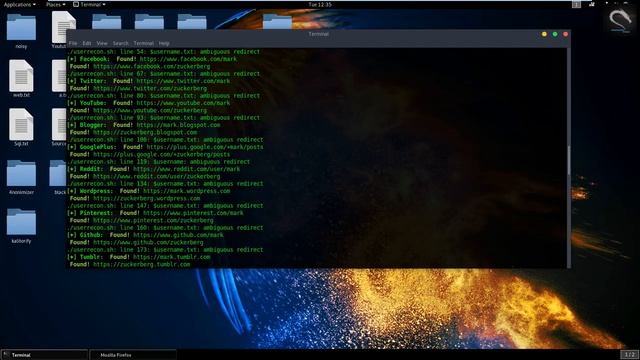Viewport: 640px width, 360px height.
Task: Switch to Terminal in the bottom taskbar
Action: (44, 355)
